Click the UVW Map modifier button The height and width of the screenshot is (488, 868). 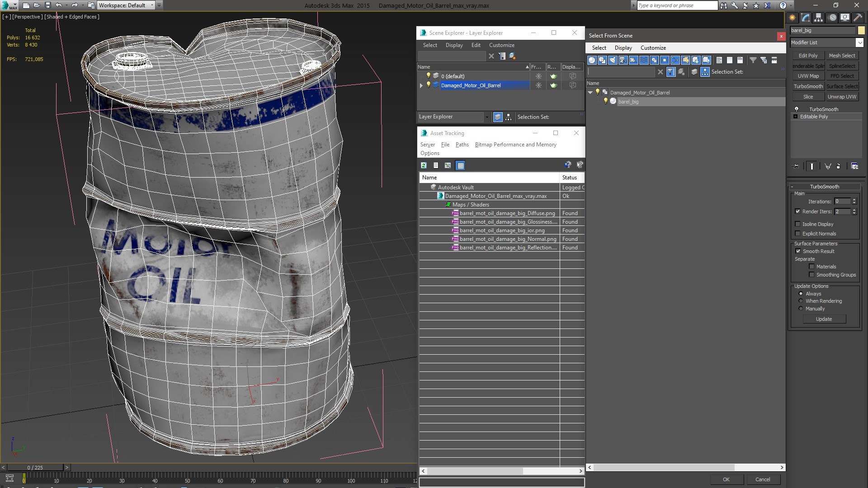[808, 76]
